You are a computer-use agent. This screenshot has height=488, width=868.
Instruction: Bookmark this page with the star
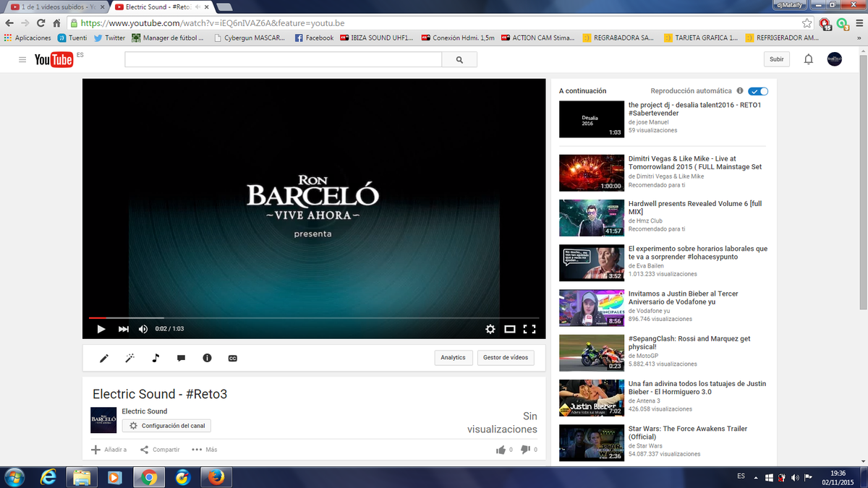click(807, 23)
